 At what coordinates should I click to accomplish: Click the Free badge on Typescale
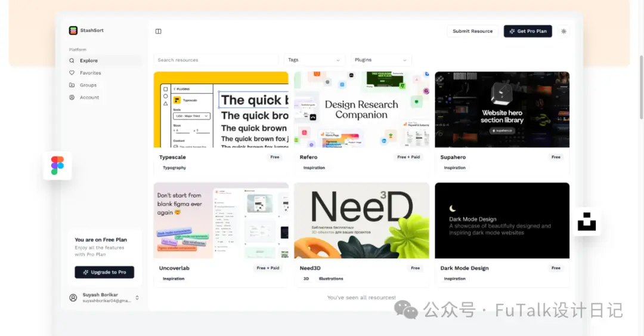275,157
